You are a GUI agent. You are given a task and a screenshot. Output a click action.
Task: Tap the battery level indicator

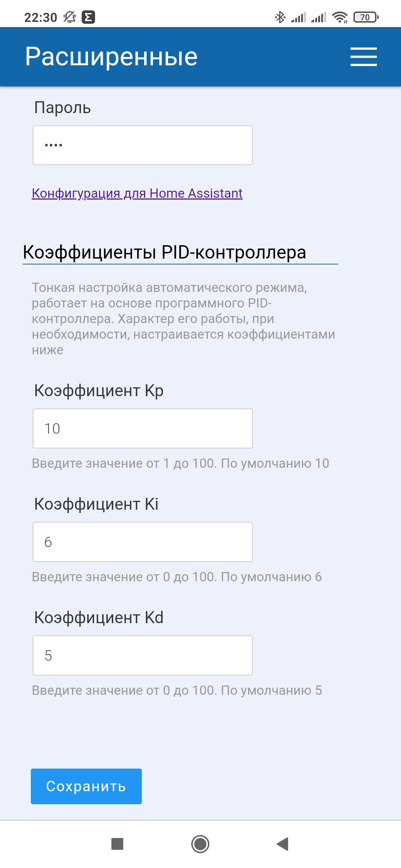[366, 17]
